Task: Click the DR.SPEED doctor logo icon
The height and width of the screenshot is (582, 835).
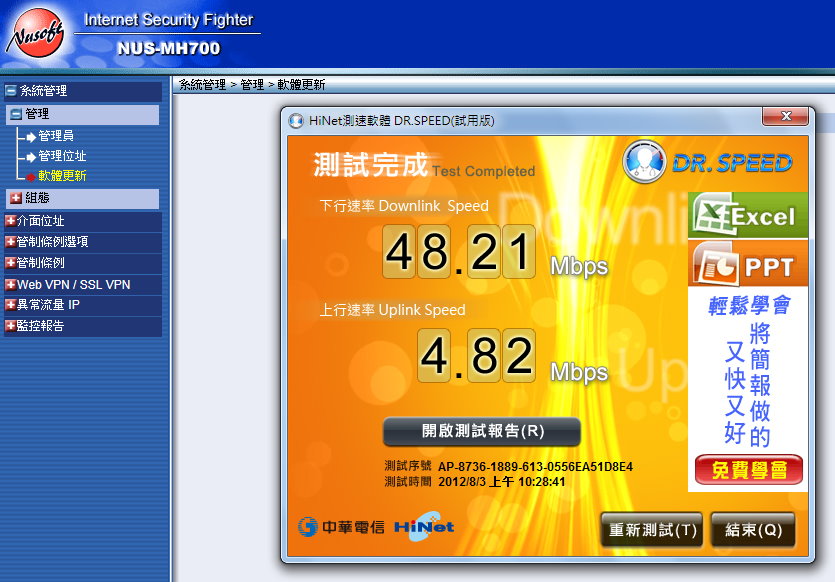Action: [644, 161]
